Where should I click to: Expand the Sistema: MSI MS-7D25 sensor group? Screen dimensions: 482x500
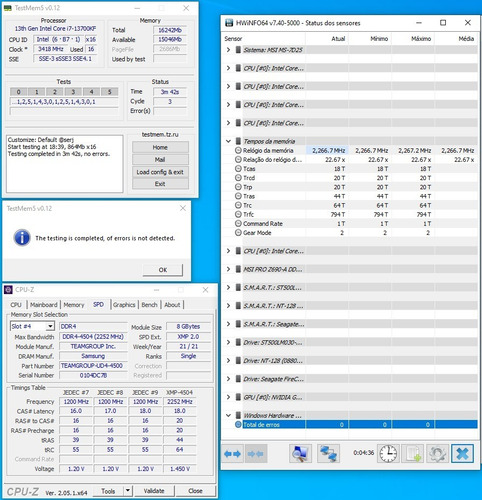coord(228,50)
